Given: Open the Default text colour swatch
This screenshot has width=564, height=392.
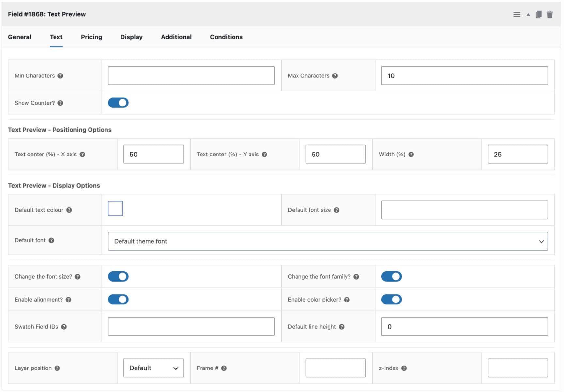Looking at the screenshot, I should tap(116, 208).
